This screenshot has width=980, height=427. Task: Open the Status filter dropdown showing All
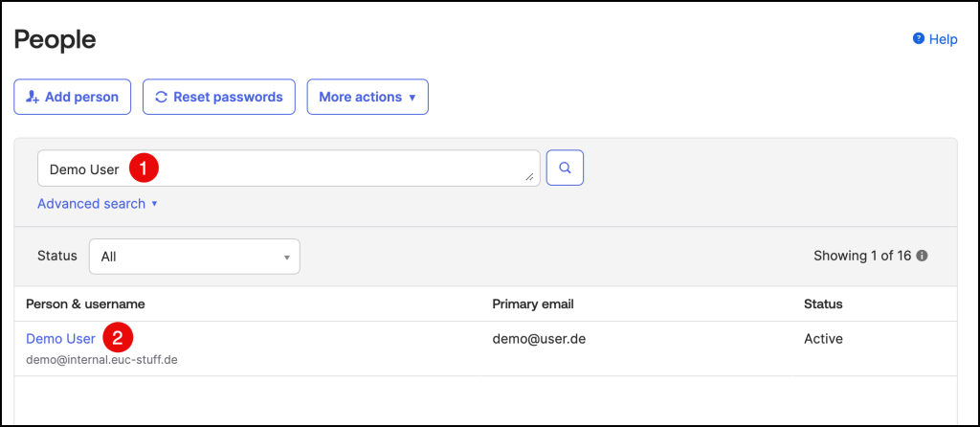point(194,257)
